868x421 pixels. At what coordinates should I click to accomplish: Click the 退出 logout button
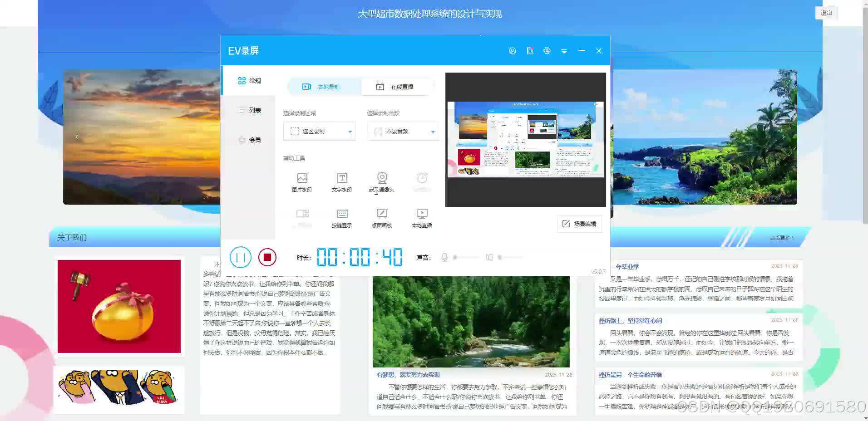(825, 13)
